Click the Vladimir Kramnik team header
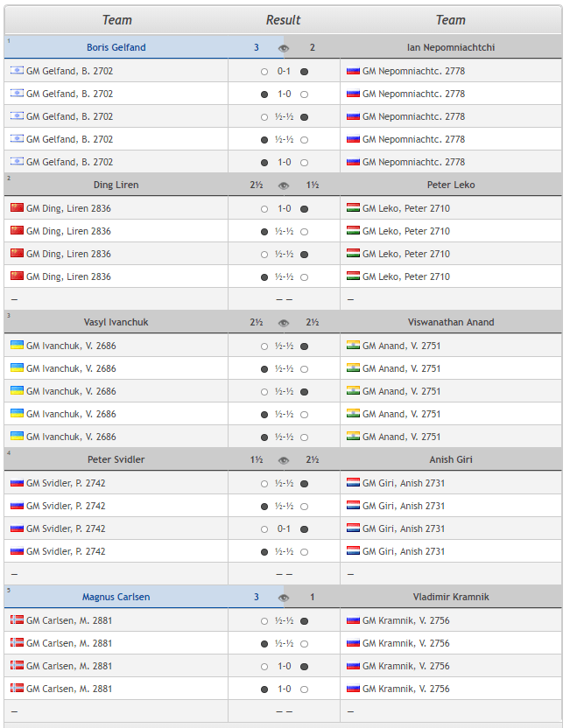Viewport: 570px width, 728px height. coord(451,597)
